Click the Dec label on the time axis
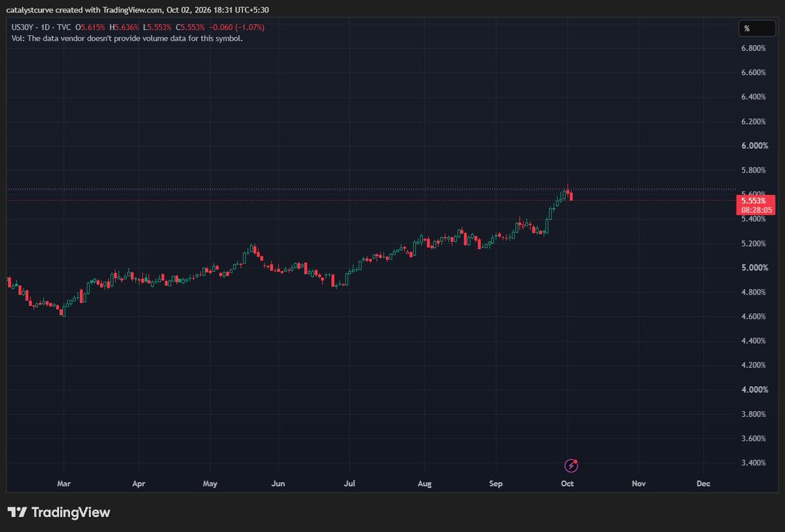This screenshot has height=532, width=785. point(703,484)
